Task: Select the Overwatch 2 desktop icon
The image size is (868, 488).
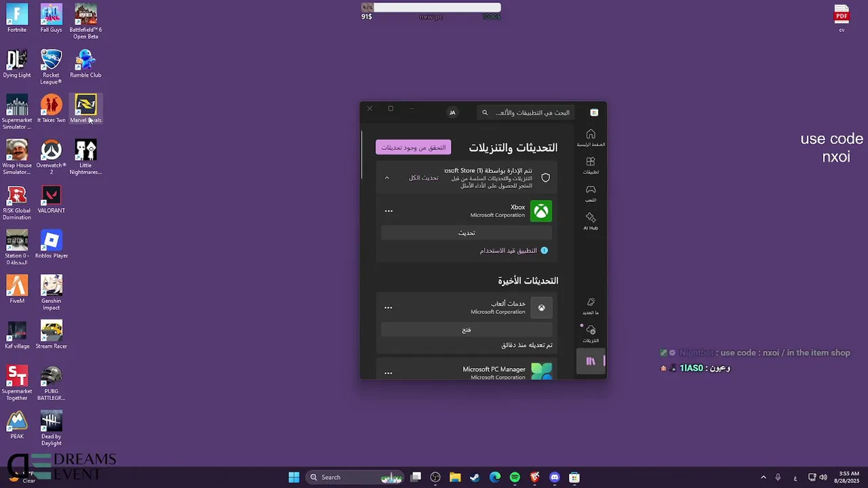Action: pyautogui.click(x=51, y=157)
